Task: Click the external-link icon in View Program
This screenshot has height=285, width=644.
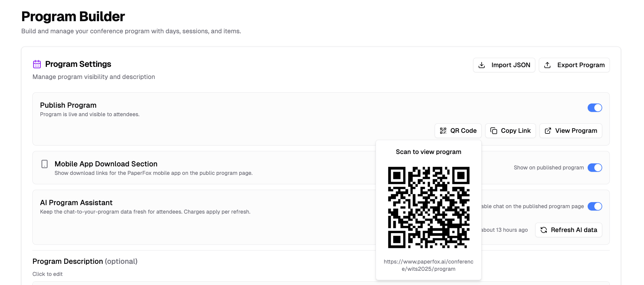Action: pyautogui.click(x=548, y=131)
